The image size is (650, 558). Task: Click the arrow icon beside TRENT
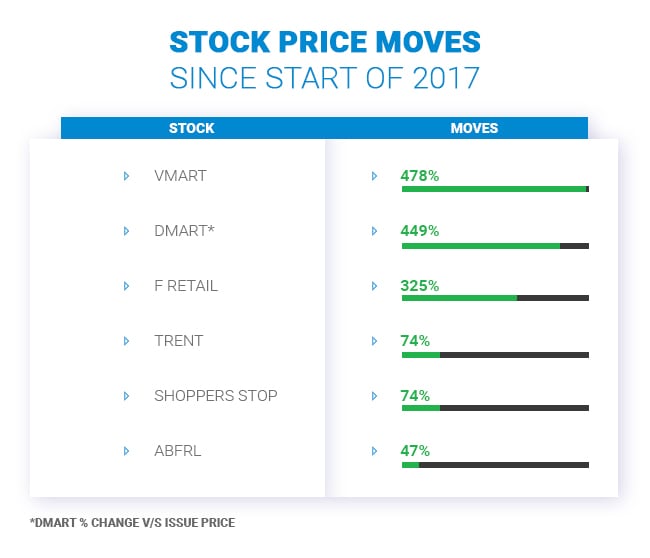pos(126,341)
